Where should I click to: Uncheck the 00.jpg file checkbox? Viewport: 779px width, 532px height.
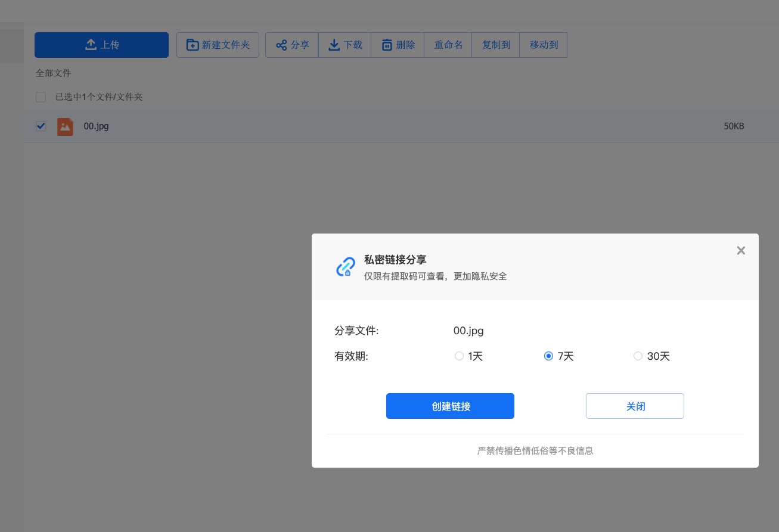41,126
